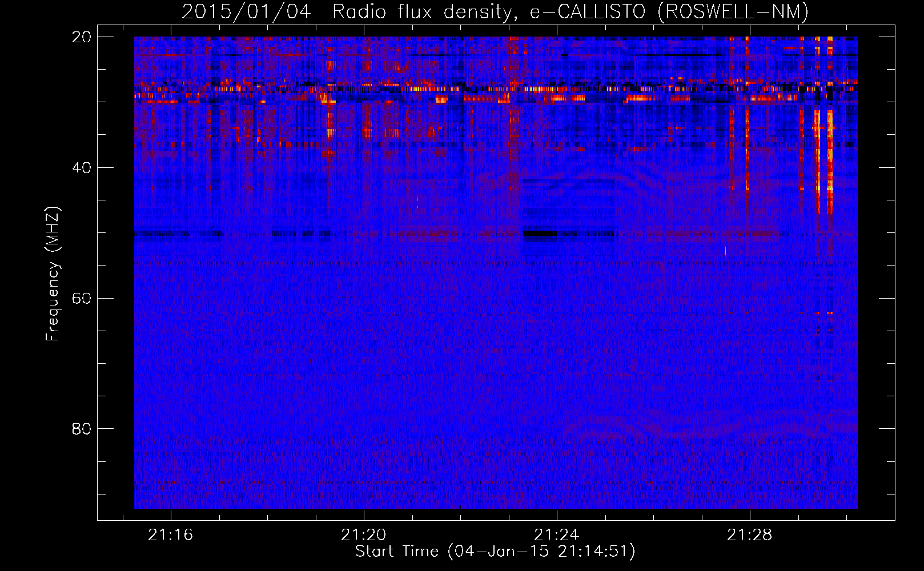Click the 21:20 time tick label
Image resolution: width=924 pixels, height=571 pixels.
[x=364, y=535]
